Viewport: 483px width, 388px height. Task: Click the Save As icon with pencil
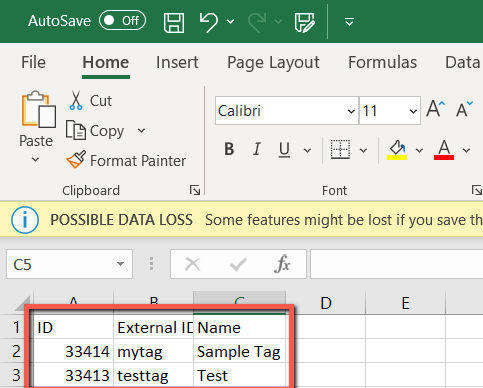click(305, 22)
